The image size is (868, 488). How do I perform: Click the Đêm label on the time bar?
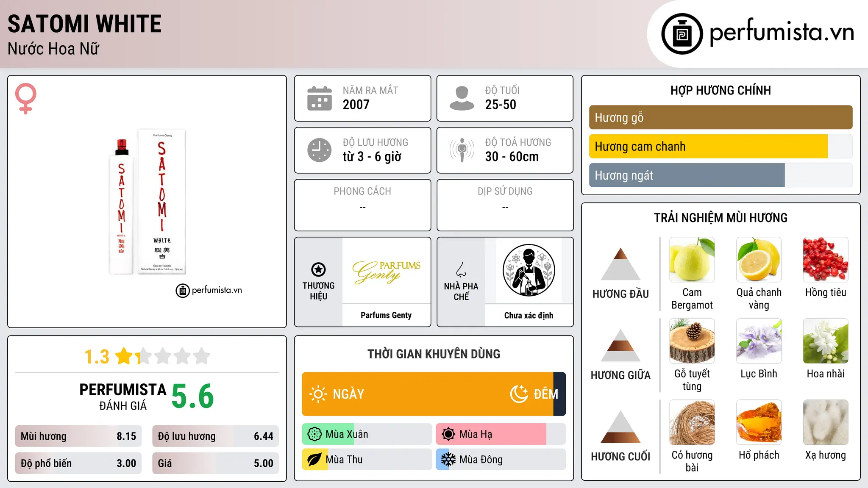[x=546, y=394]
